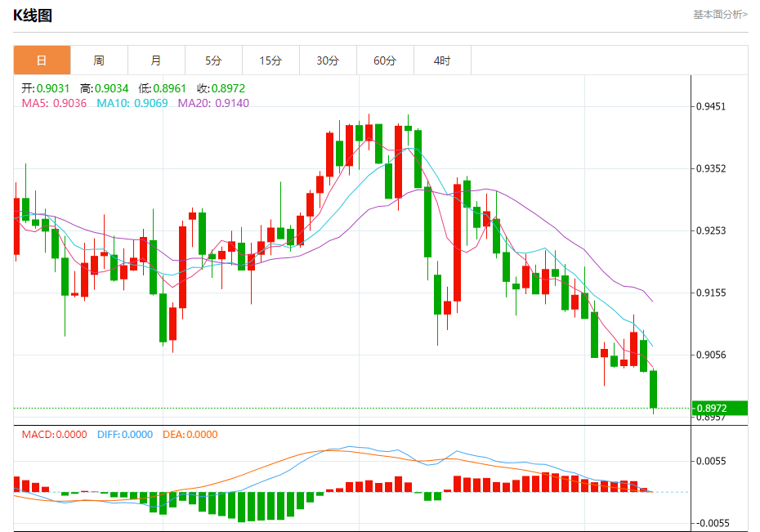Click the last green candlestick at 0.8972
The width and height of the screenshot is (760, 532).
[x=654, y=389]
